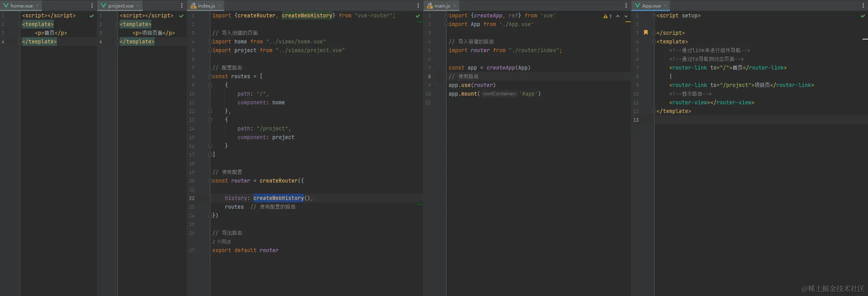This screenshot has width=868, height=296.
Task: Go to next highlighted problem in main.js
Action: tap(626, 16)
